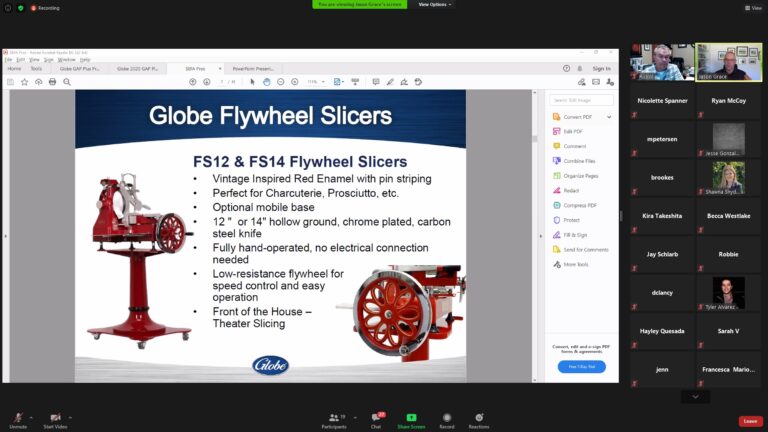Open Edit PDF tool
Viewport: 768px width, 432px height.
[568, 131]
